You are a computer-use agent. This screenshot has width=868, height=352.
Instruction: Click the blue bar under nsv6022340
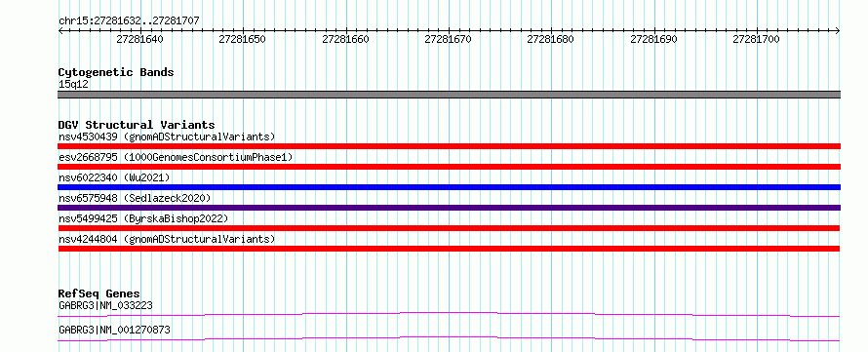(449, 187)
